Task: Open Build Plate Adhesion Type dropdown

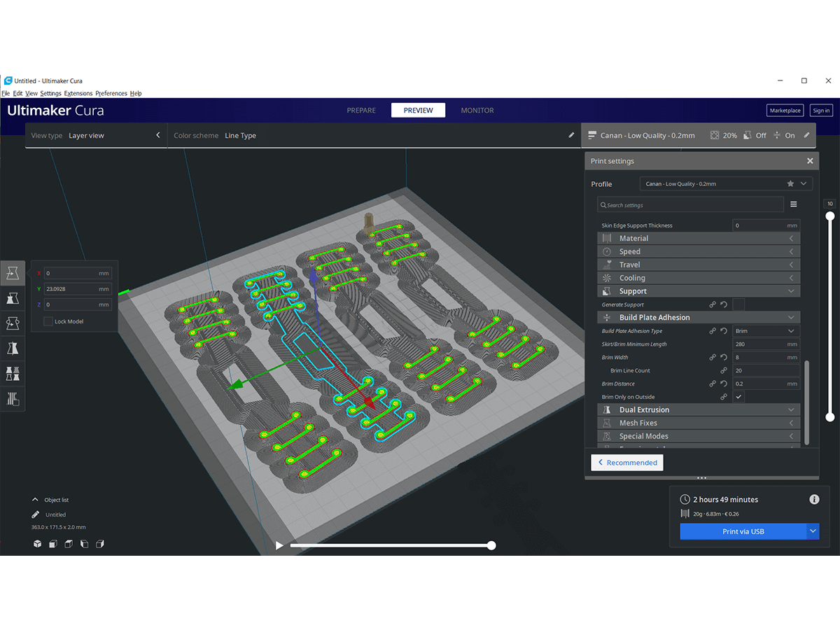Action: point(766,331)
